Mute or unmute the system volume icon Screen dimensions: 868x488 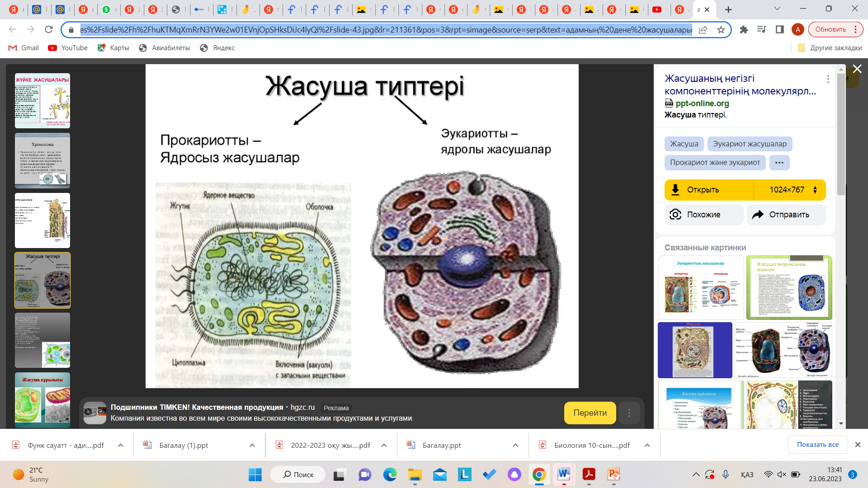click(x=782, y=474)
